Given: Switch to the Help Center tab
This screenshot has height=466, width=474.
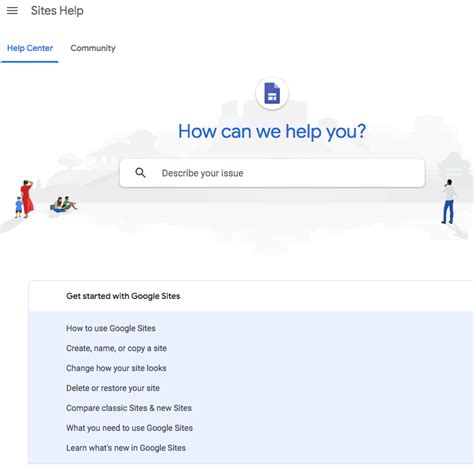Looking at the screenshot, I should coord(30,48).
